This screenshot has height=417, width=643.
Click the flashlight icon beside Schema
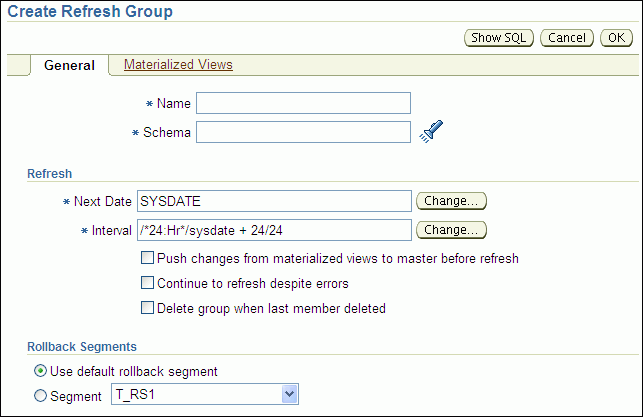coord(431,133)
